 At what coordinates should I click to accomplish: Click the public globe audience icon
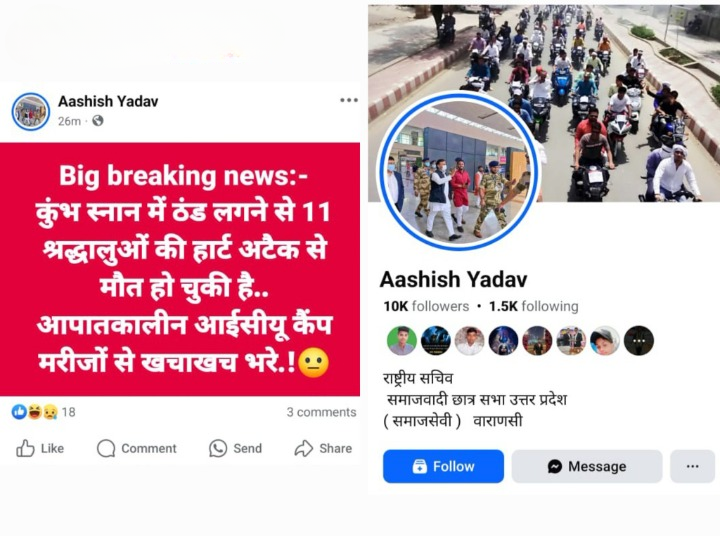[x=98, y=121]
